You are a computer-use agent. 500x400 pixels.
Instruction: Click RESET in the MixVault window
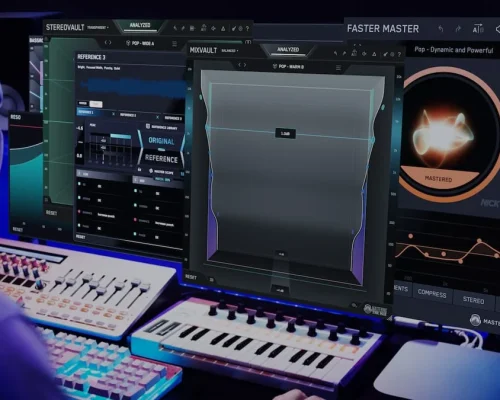(191, 277)
